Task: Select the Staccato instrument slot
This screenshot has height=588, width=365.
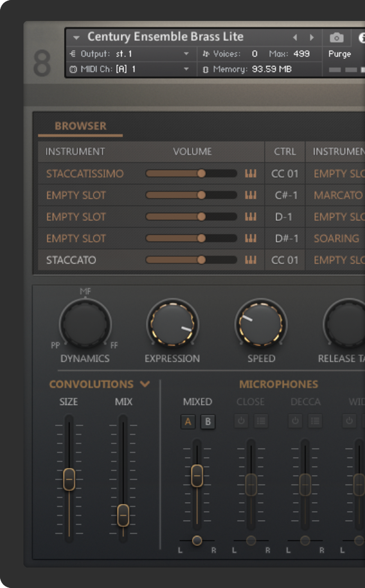Action: click(71, 260)
